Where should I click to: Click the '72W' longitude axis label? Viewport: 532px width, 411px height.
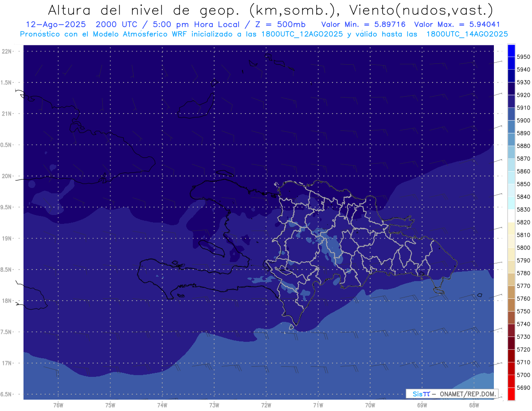266,405
